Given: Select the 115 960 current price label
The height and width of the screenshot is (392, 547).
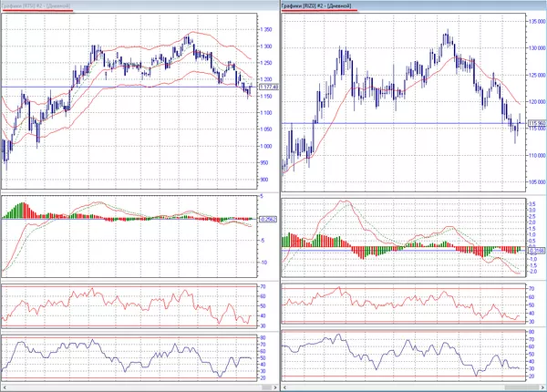Looking at the screenshot, I should pyautogui.click(x=537, y=123).
